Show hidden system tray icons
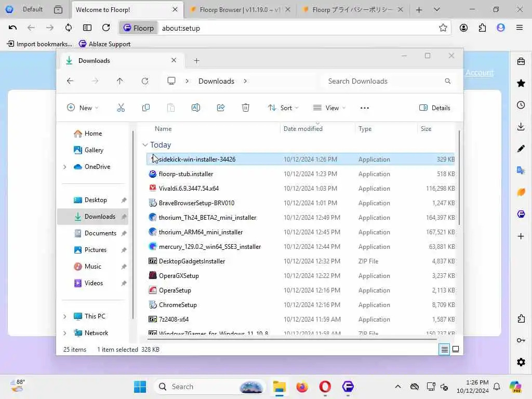Viewport: 532px width, 399px height. pos(398,387)
